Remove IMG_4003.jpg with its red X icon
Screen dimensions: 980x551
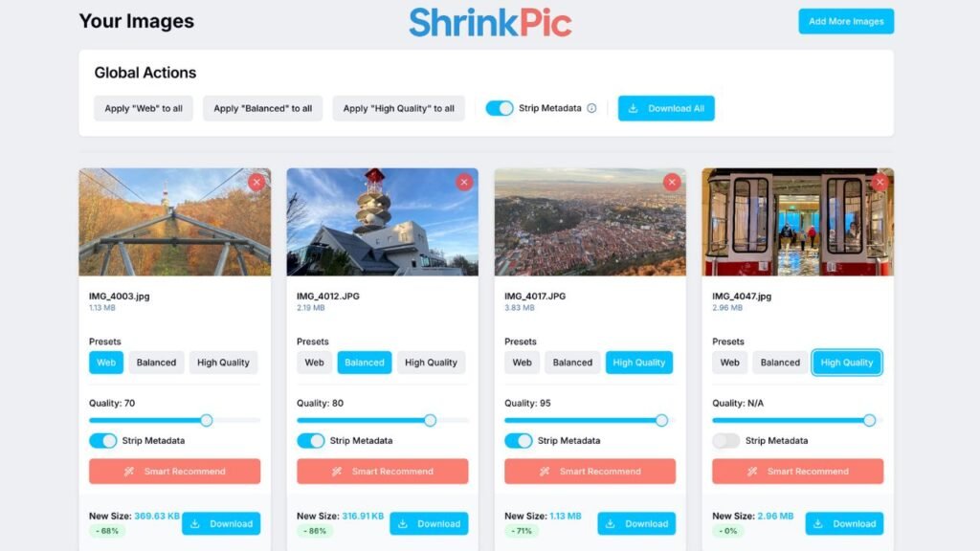click(x=256, y=182)
